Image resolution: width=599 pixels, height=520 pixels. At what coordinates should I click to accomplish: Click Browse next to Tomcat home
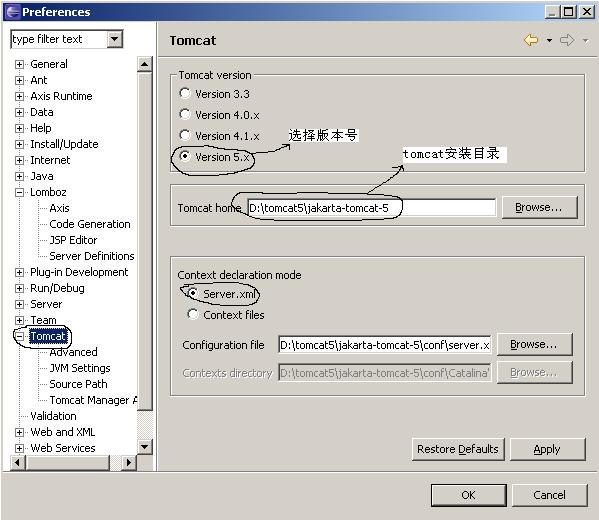[539, 207]
